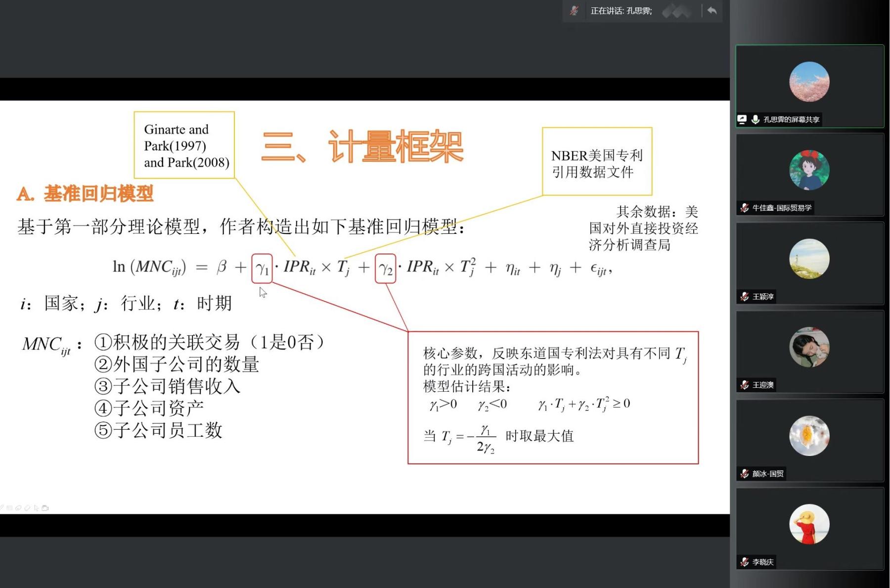Click the pen icon in slide's bottom-left toolbar
This screenshot has height=588, width=890.
[x=2, y=508]
